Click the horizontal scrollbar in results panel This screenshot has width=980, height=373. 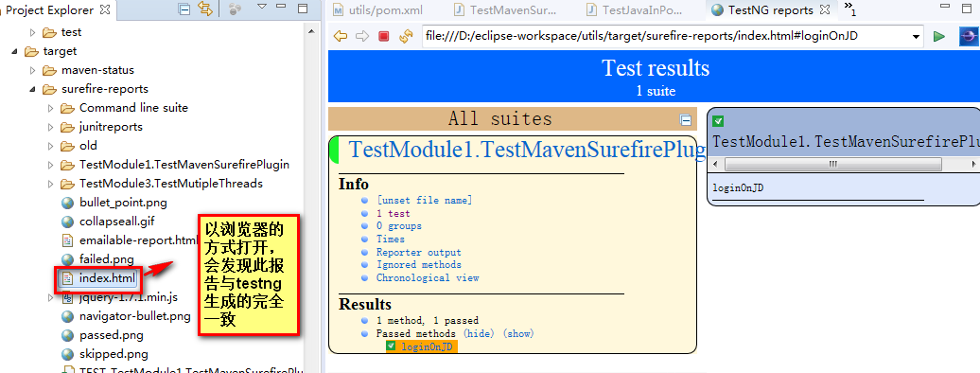tap(832, 164)
